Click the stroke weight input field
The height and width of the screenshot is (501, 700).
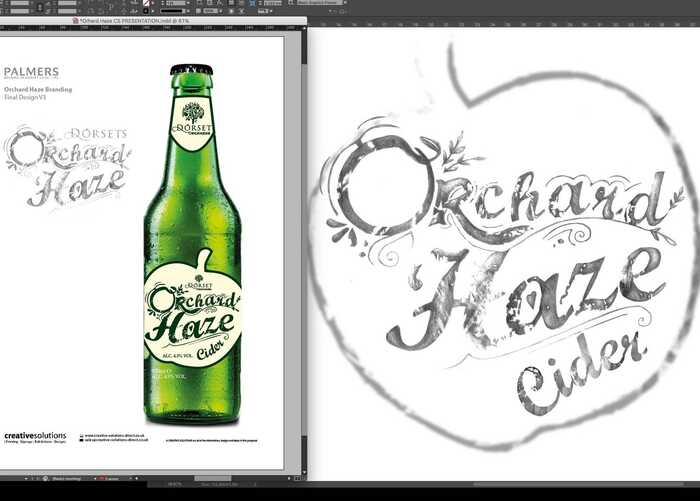[x=176, y=3]
